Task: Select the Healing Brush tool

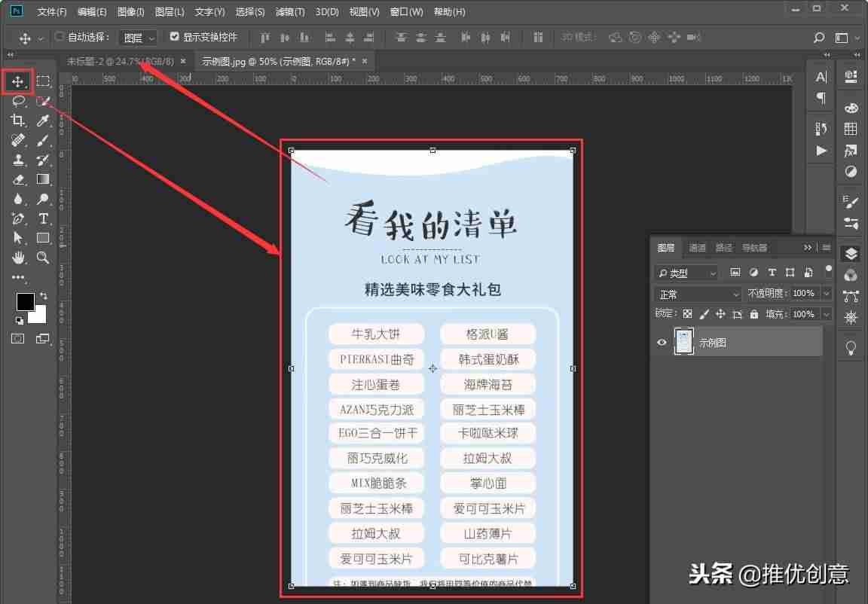Action: (18, 140)
